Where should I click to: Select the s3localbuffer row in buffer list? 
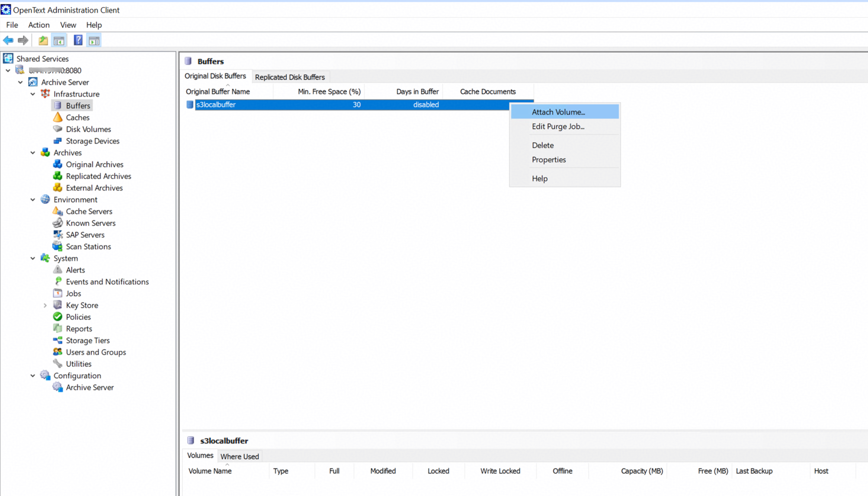coord(359,105)
